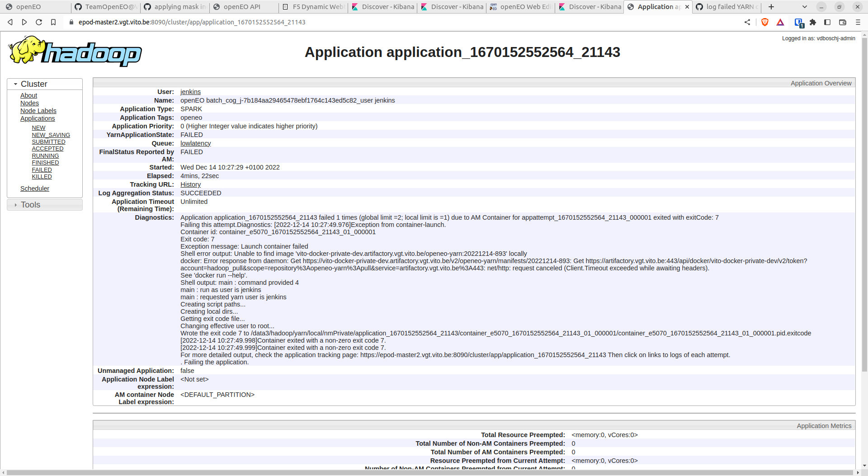This screenshot has height=476, width=868.
Task: Click the Hadoop elephant logo
Action: coord(27,50)
